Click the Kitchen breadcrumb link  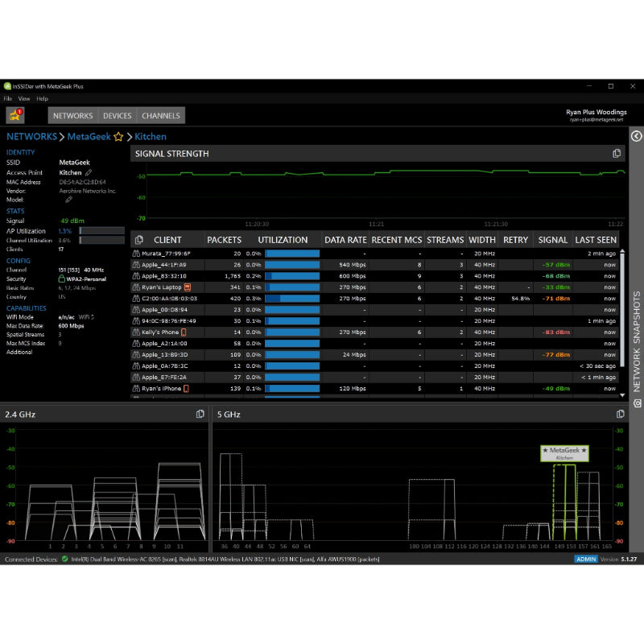pyautogui.click(x=151, y=137)
